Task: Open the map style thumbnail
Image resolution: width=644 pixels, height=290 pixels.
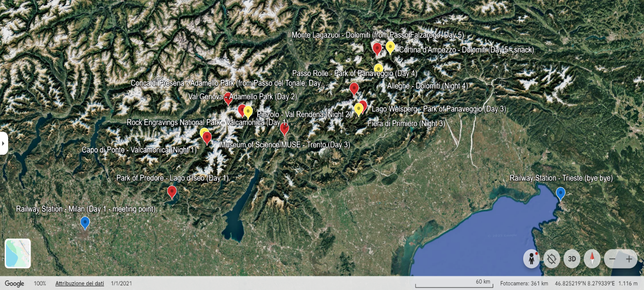Action: (18, 253)
